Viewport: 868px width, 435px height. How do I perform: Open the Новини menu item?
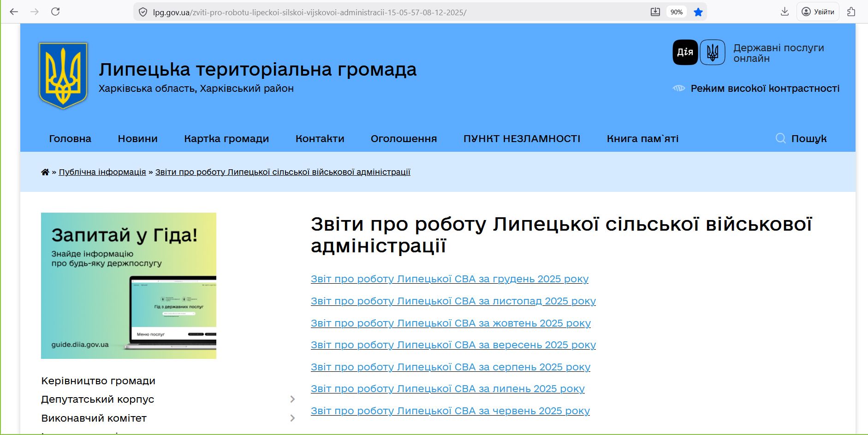tap(137, 138)
